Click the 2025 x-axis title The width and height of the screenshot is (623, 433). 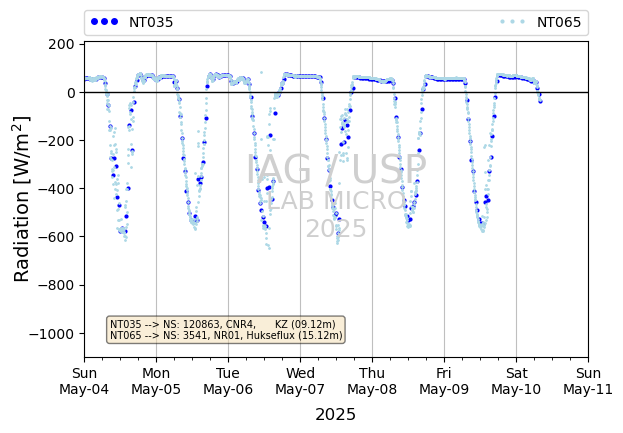[335, 415]
